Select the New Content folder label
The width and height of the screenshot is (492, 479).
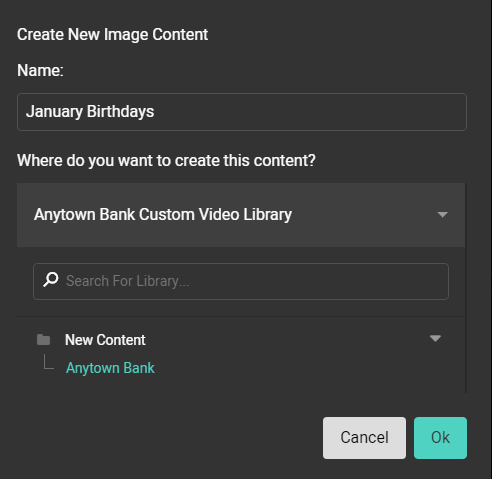coord(105,340)
